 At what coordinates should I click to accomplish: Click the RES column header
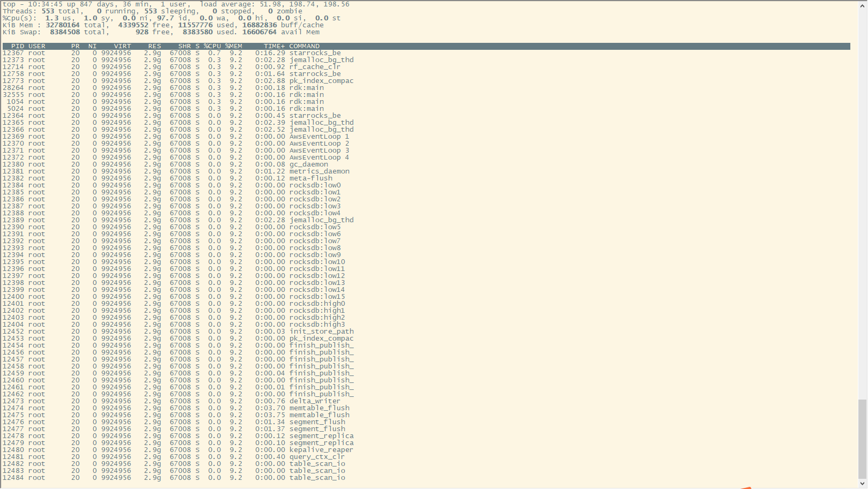pyautogui.click(x=155, y=47)
